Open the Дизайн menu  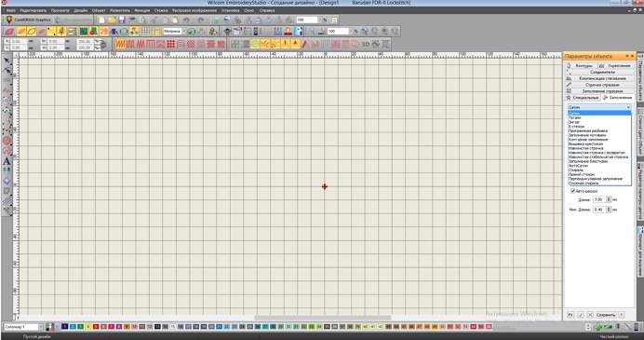tap(80, 10)
